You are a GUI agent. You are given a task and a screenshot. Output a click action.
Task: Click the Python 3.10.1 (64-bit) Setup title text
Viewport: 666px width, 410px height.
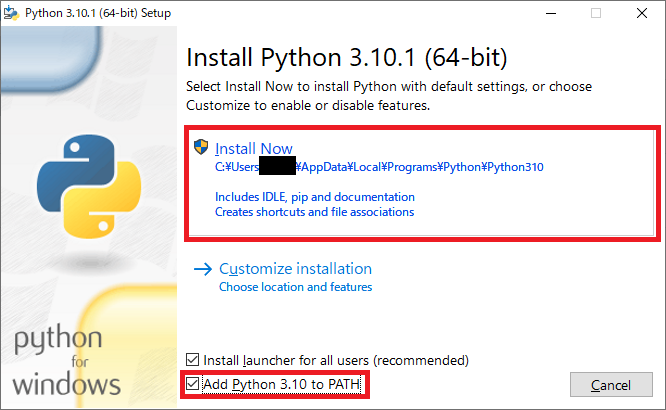98,13
